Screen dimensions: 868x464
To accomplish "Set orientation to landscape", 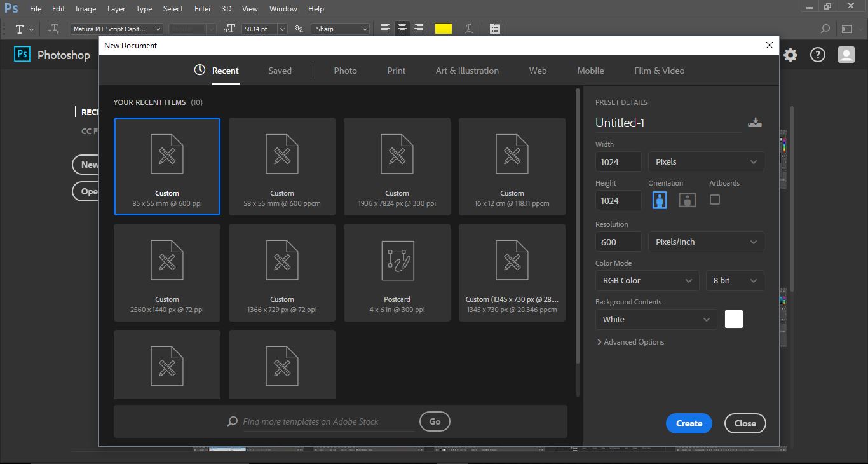I will pos(688,200).
